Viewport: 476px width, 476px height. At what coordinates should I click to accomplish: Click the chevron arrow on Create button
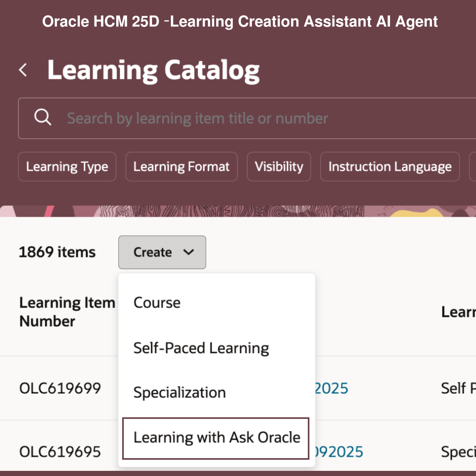point(189,252)
